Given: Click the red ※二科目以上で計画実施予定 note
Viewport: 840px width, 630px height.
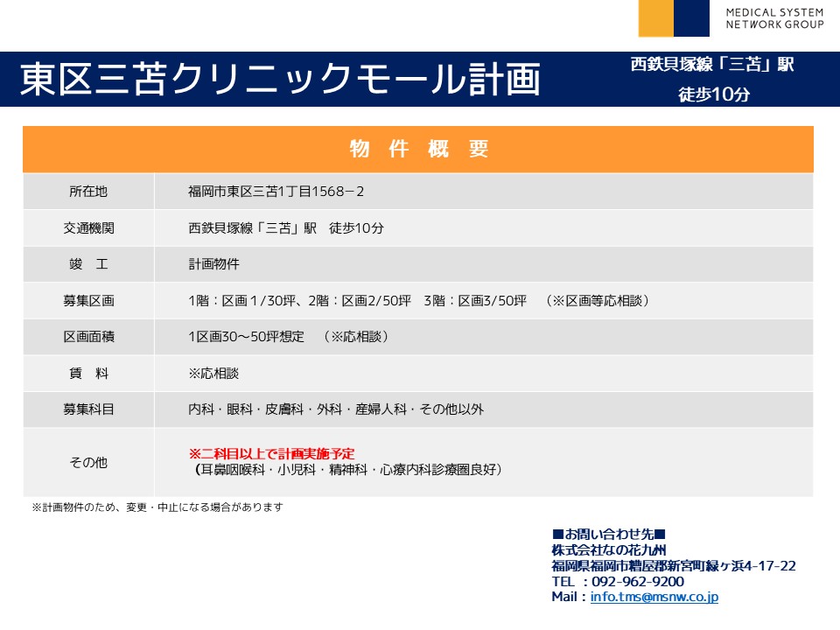Looking at the screenshot, I should click(271, 453).
